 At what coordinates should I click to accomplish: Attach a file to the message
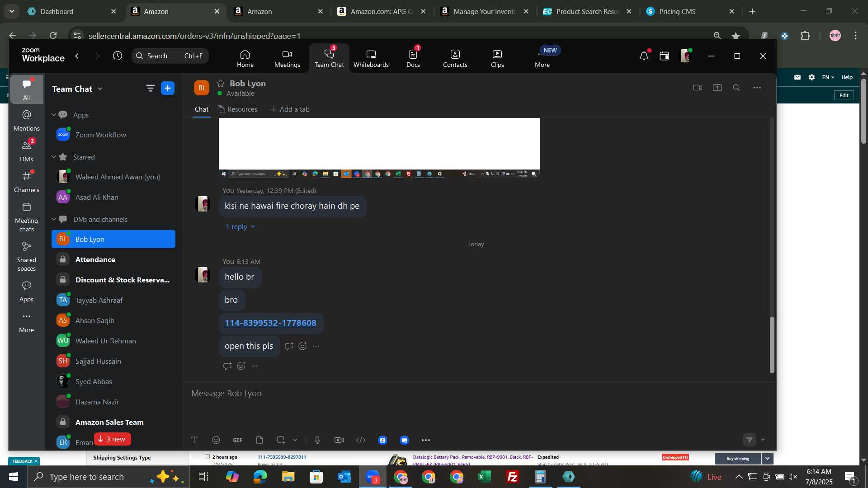click(x=259, y=440)
